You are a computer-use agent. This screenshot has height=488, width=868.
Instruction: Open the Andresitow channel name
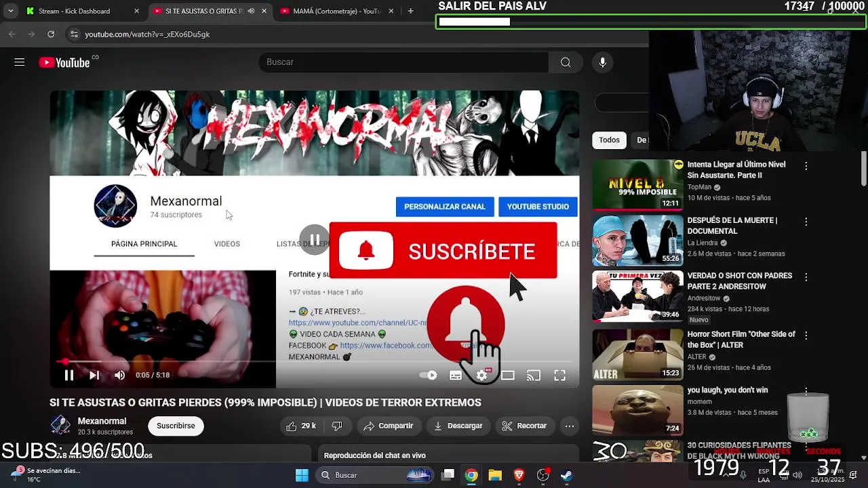tap(704, 298)
